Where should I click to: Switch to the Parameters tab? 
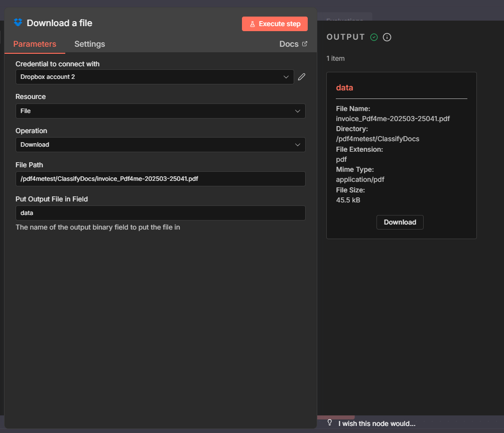[35, 44]
